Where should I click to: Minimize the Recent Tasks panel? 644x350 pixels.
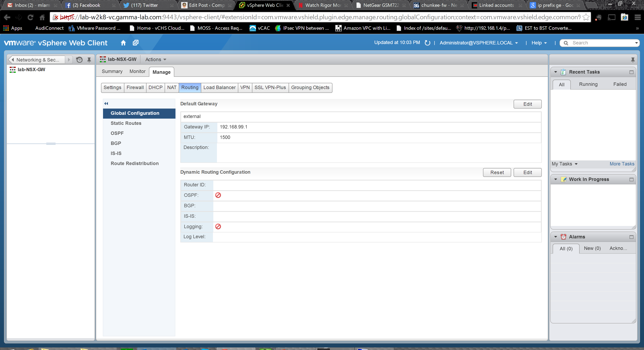(631, 72)
